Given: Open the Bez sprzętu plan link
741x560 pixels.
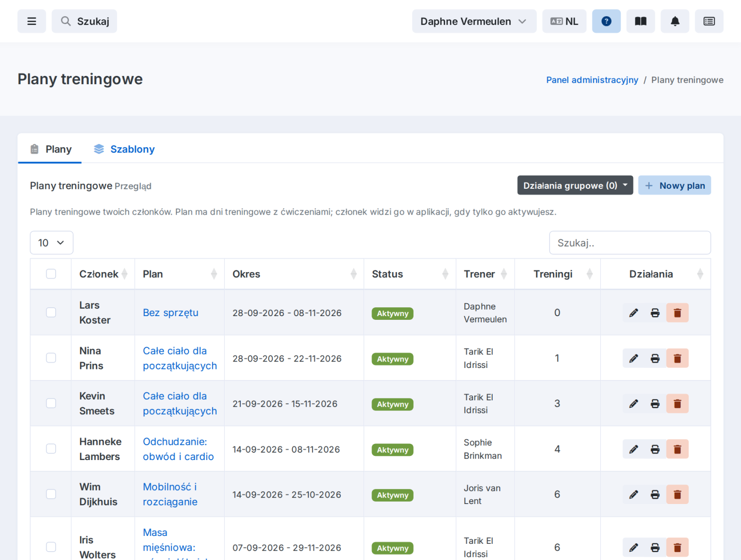Looking at the screenshot, I should point(170,313).
